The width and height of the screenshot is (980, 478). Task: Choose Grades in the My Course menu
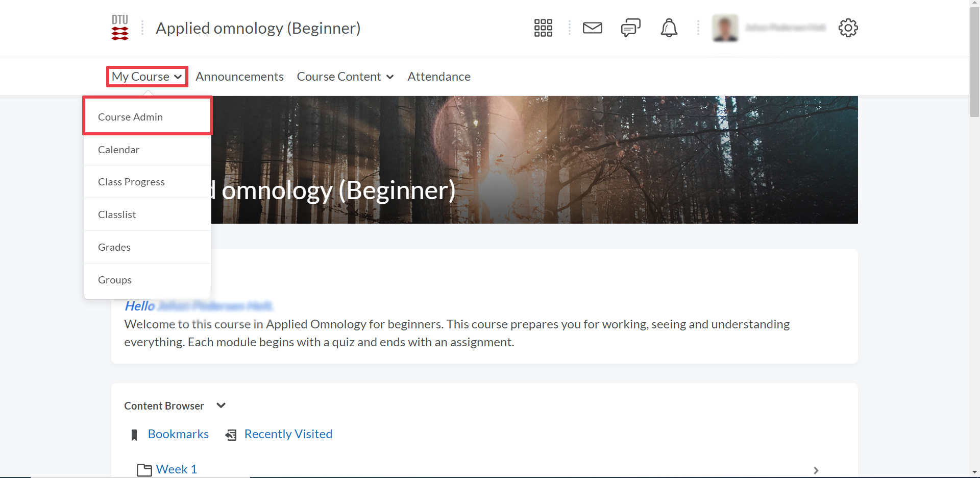pos(114,247)
